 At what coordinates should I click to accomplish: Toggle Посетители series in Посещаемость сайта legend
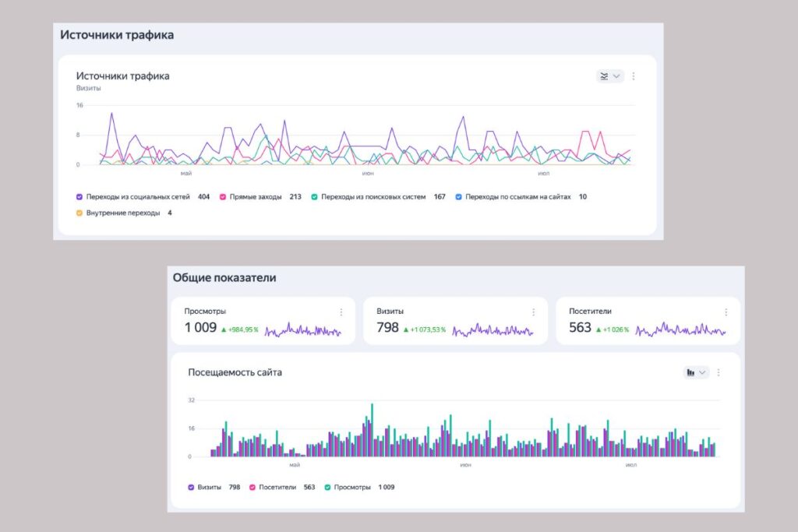click(x=252, y=488)
